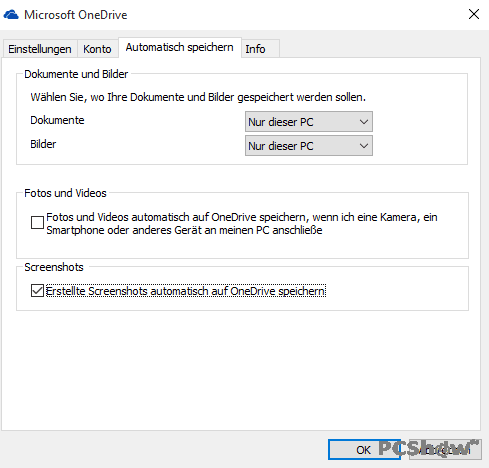Uncheck Erstellte Screenshots automatisch speichern checkbox
The height and width of the screenshot is (468, 489).
point(37,291)
